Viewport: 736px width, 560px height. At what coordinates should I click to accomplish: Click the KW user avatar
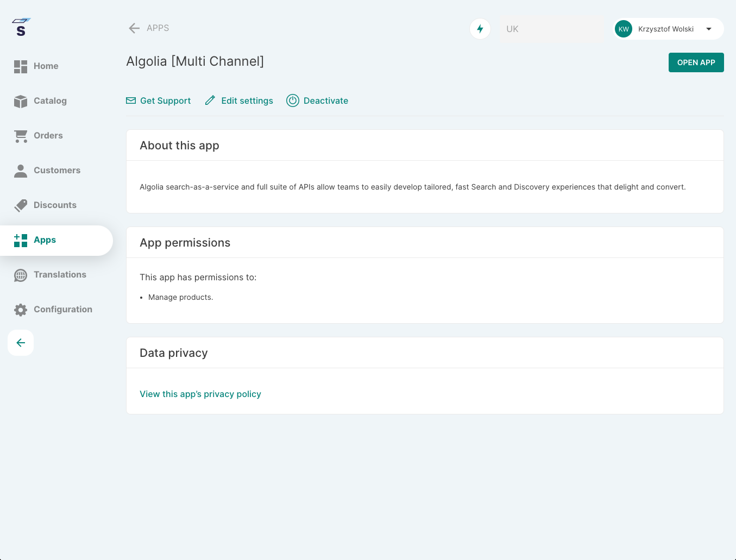coord(624,29)
